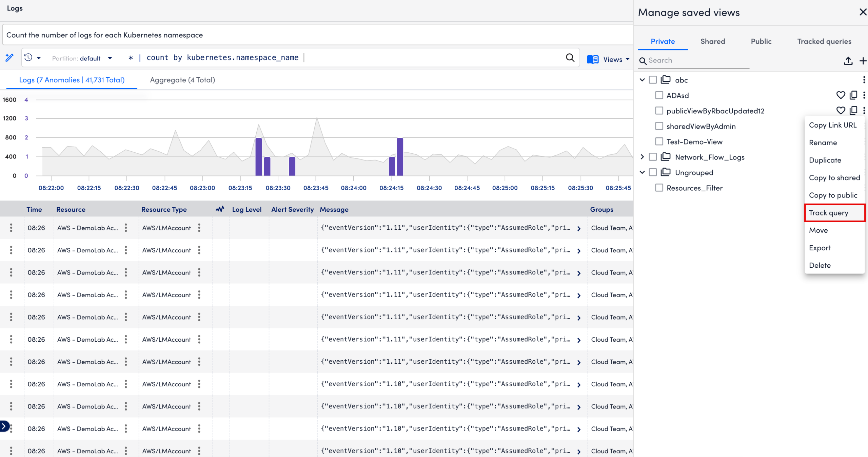Open Resource Type options in first log row
Image resolution: width=868 pixels, height=457 pixels.
pyautogui.click(x=199, y=228)
